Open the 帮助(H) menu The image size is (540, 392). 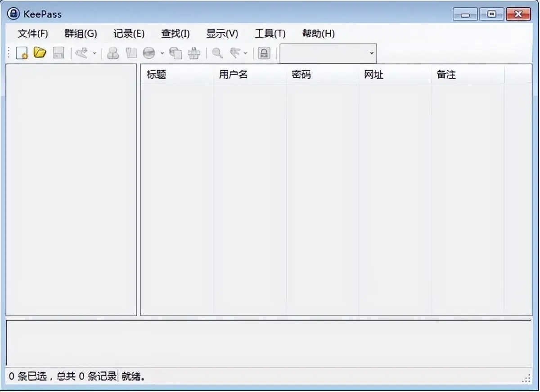(x=319, y=33)
